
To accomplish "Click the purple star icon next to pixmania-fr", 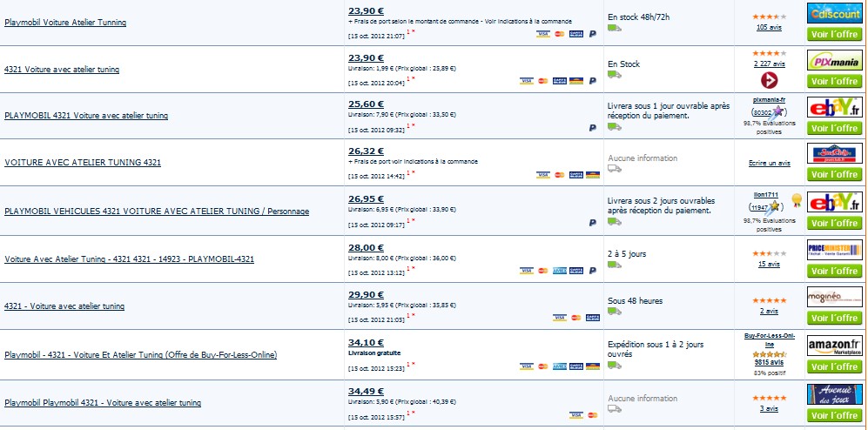I will click(x=777, y=111).
